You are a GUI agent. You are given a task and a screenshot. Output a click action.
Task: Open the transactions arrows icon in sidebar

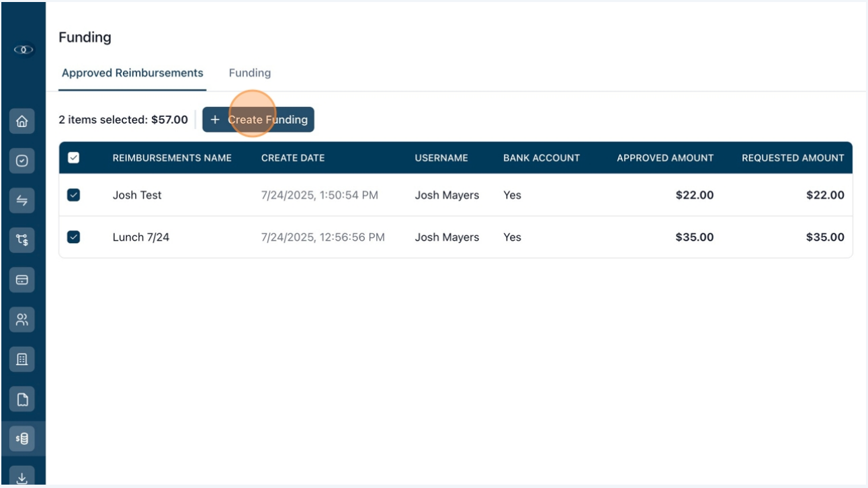point(22,200)
